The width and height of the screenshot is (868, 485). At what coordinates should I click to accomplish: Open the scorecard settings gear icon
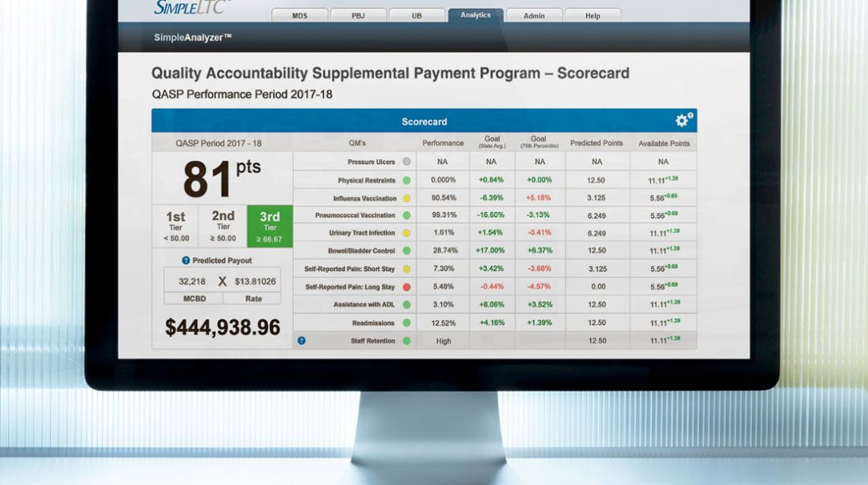click(x=682, y=121)
